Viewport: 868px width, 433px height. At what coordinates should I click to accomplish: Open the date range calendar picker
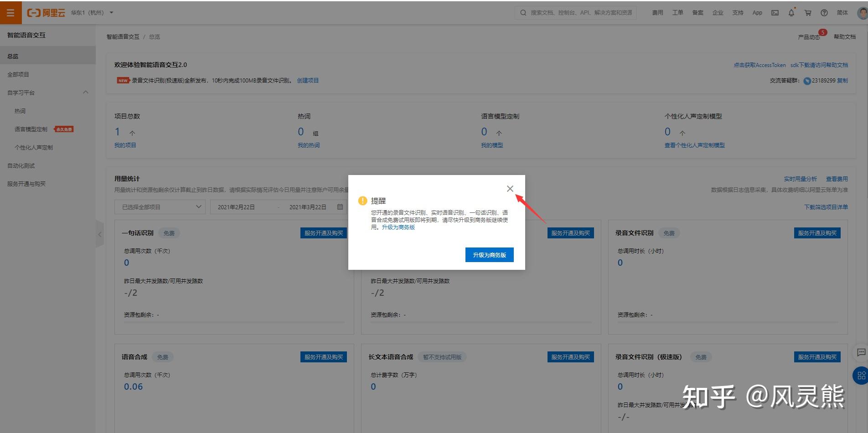click(340, 206)
